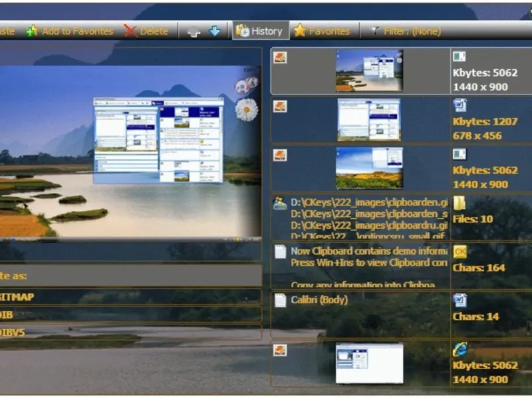532x399 pixels.
Task: Click the CK icon above Chars: 164
Action: pos(460,251)
